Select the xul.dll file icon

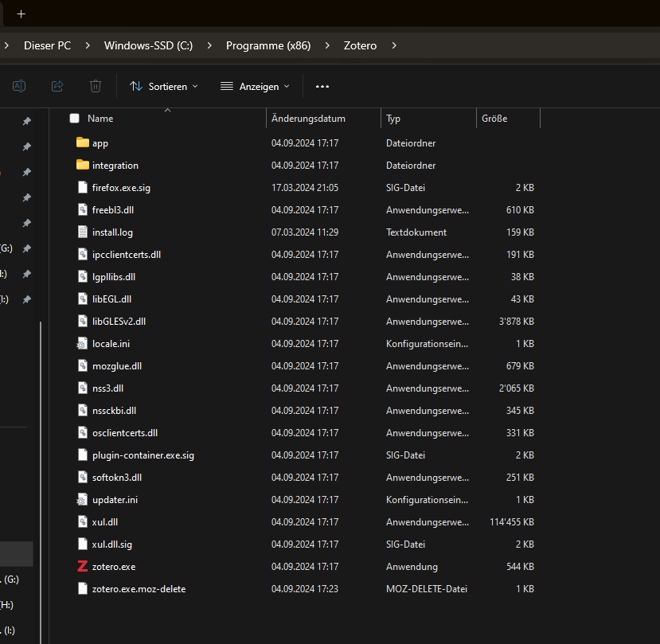[x=83, y=522]
